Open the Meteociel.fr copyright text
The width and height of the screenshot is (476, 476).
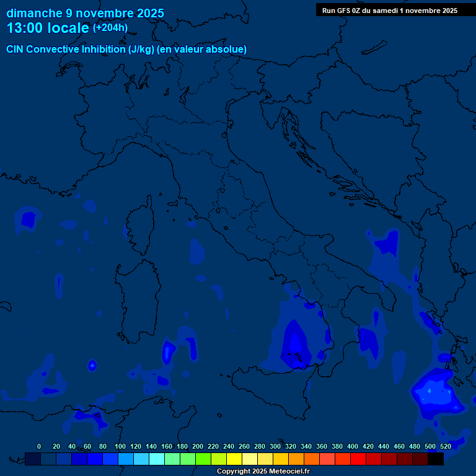pyautogui.click(x=263, y=472)
